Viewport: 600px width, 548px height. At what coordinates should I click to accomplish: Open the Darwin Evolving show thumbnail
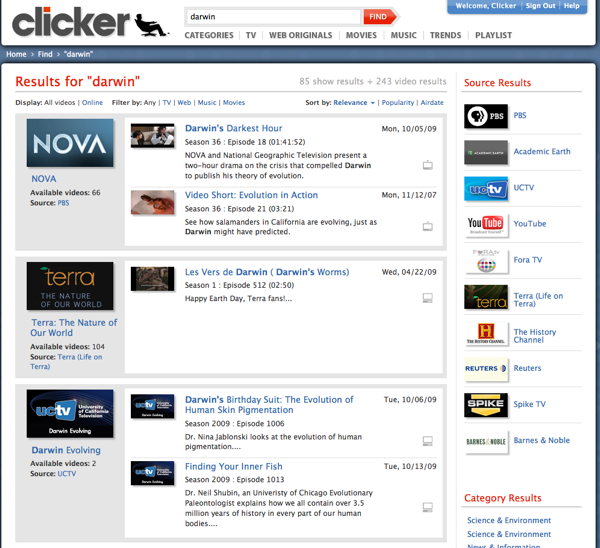70,414
